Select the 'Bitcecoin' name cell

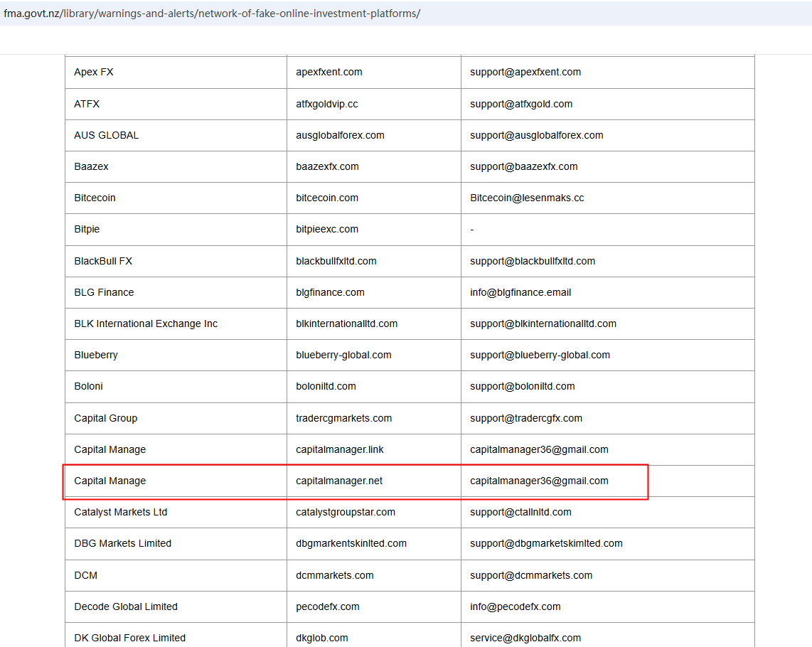pyautogui.click(x=176, y=198)
